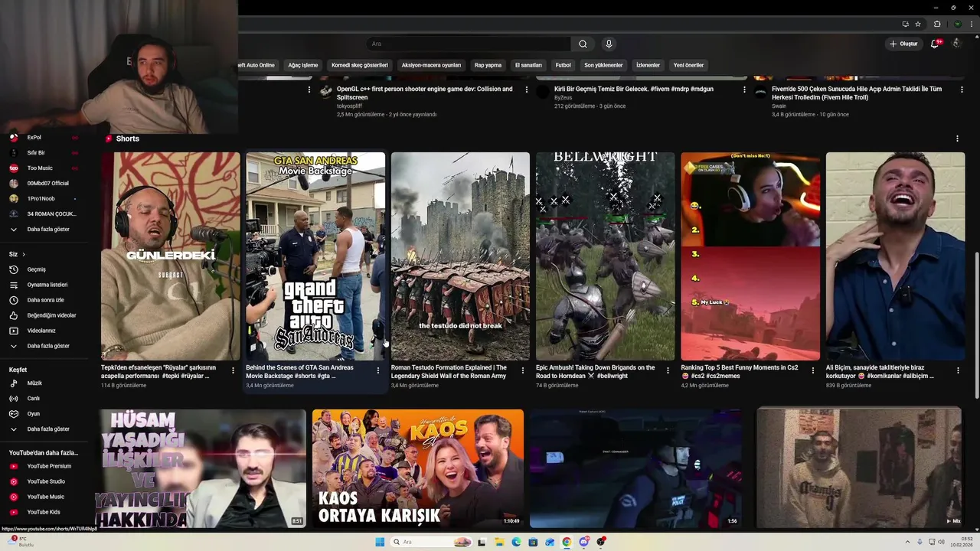Viewport: 980px width, 551px height.
Task: Click the Windows taskbar Ara search box
Action: point(433,542)
